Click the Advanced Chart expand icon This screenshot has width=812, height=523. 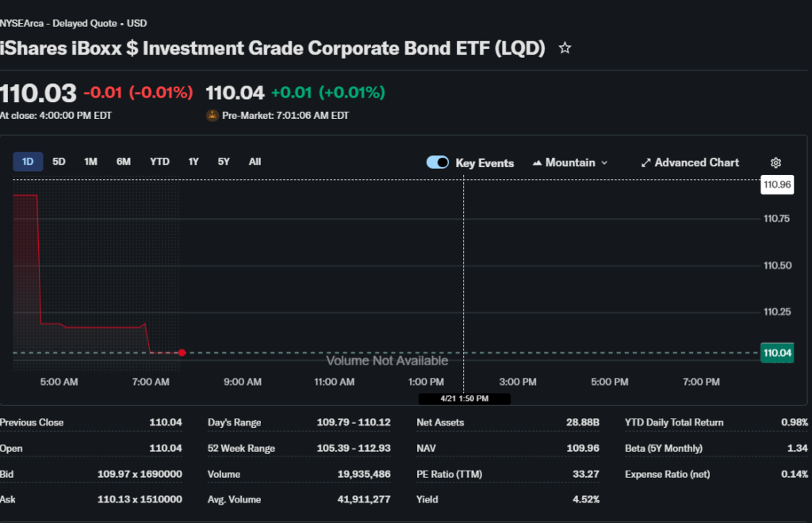point(645,162)
